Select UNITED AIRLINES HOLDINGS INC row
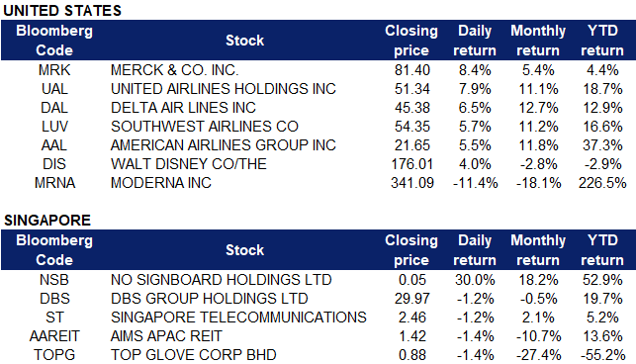The height and width of the screenshot is (364, 636). click(318, 89)
